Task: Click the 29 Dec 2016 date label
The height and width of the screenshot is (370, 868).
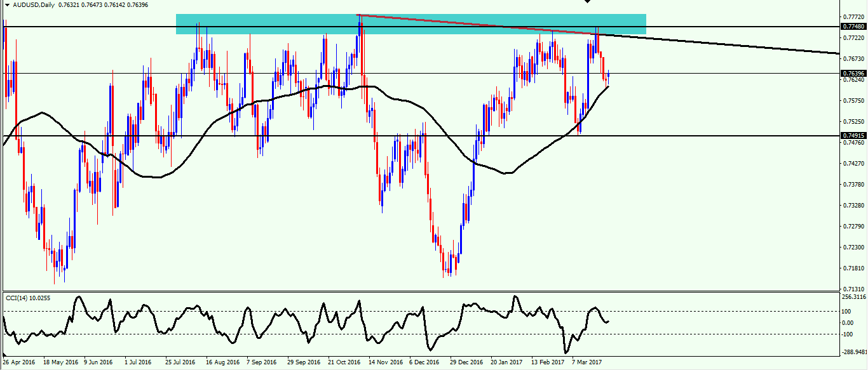Action: 466,362
